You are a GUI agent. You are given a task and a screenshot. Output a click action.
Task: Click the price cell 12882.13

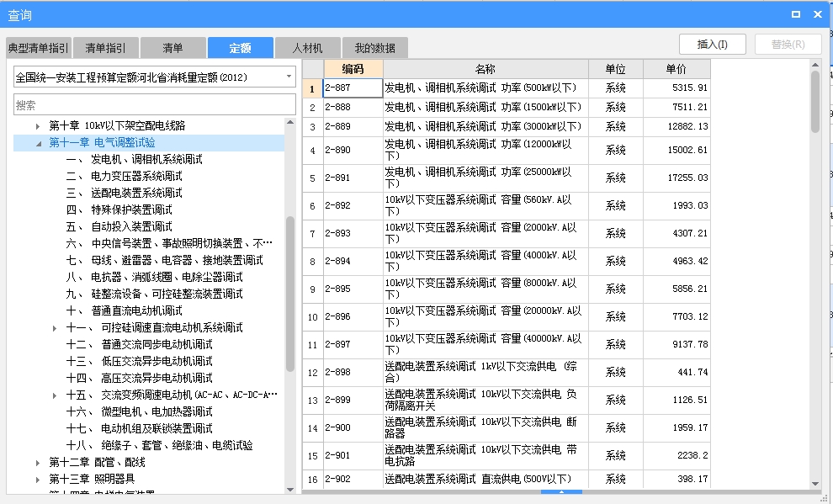tap(676, 126)
